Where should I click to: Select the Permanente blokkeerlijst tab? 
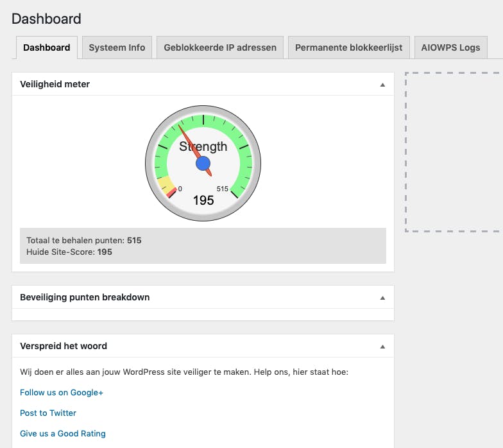click(x=348, y=47)
